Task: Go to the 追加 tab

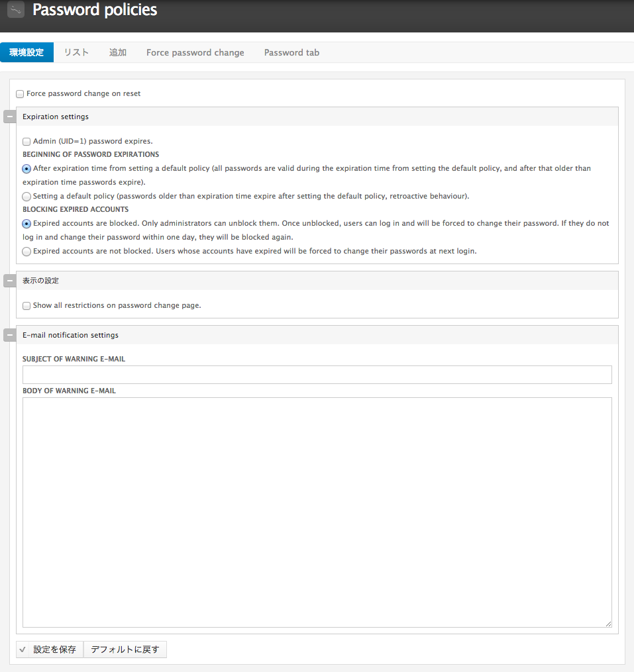Action: click(118, 53)
